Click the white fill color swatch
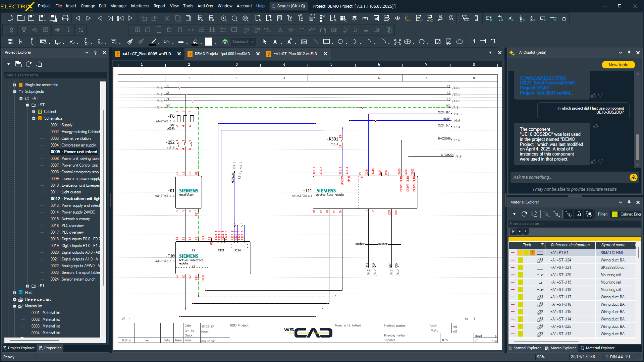The image size is (644, 362). [209, 42]
